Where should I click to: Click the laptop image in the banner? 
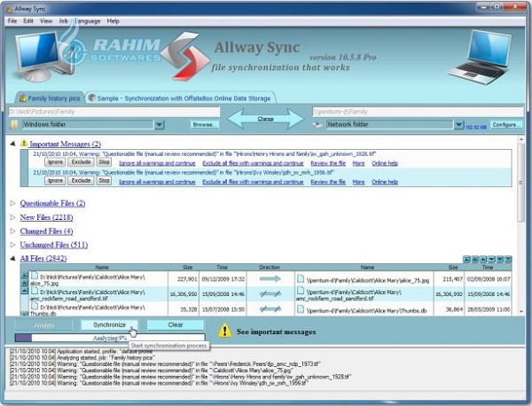pyautogui.click(x=479, y=57)
